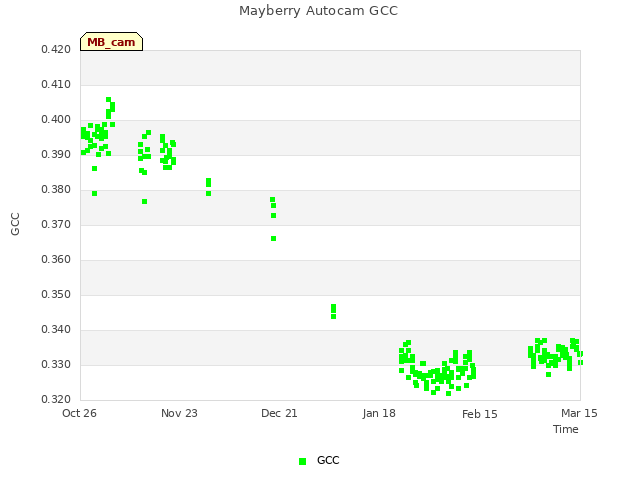Click the lowest late-December point near 0.366
The height and width of the screenshot is (480, 640).
273,239
